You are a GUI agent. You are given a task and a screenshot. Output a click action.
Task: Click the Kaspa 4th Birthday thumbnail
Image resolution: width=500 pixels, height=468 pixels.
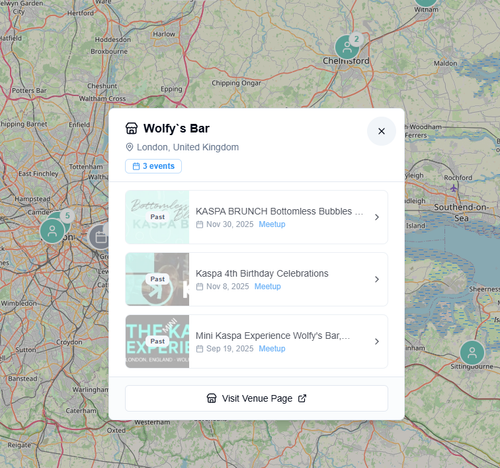tap(157, 279)
